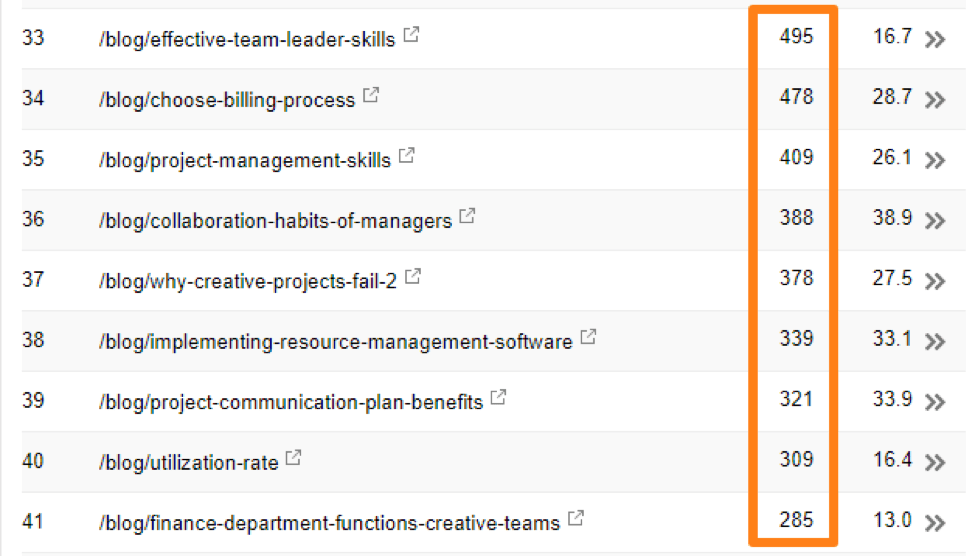Expand chevron for utilization-rate row
Viewport: 974px width, 556px height.
[935, 463]
